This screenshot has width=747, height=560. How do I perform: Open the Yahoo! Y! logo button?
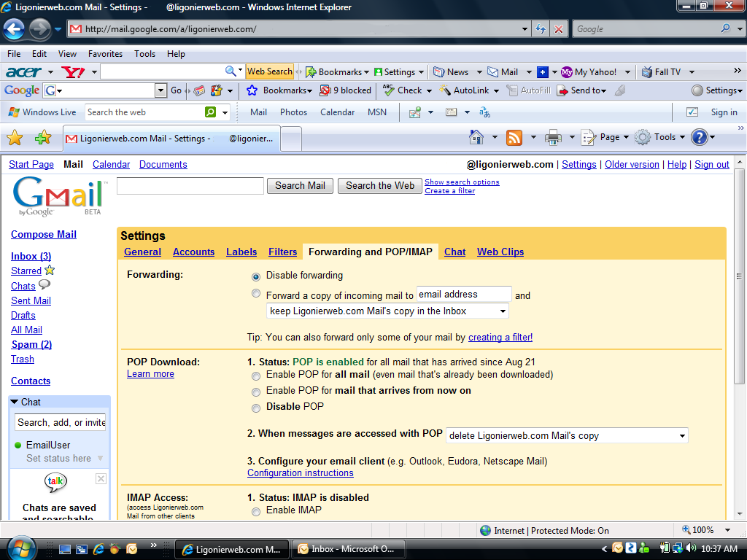(x=73, y=72)
